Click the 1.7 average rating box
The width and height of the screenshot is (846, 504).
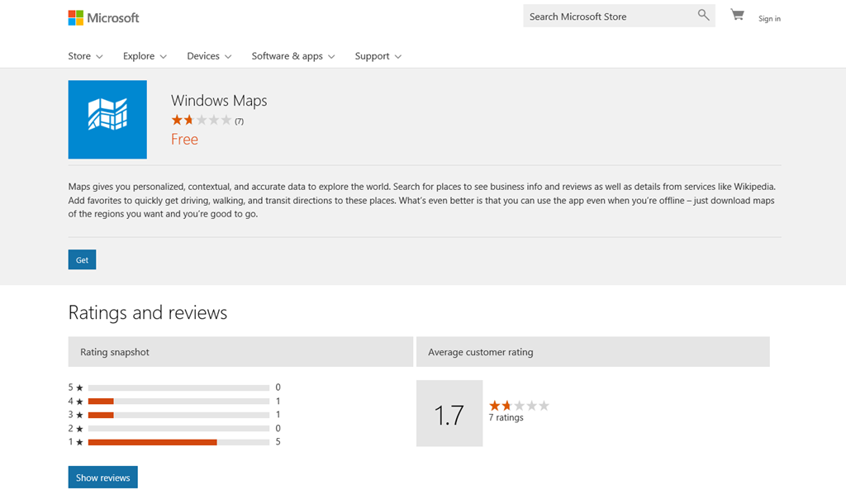coord(449,413)
